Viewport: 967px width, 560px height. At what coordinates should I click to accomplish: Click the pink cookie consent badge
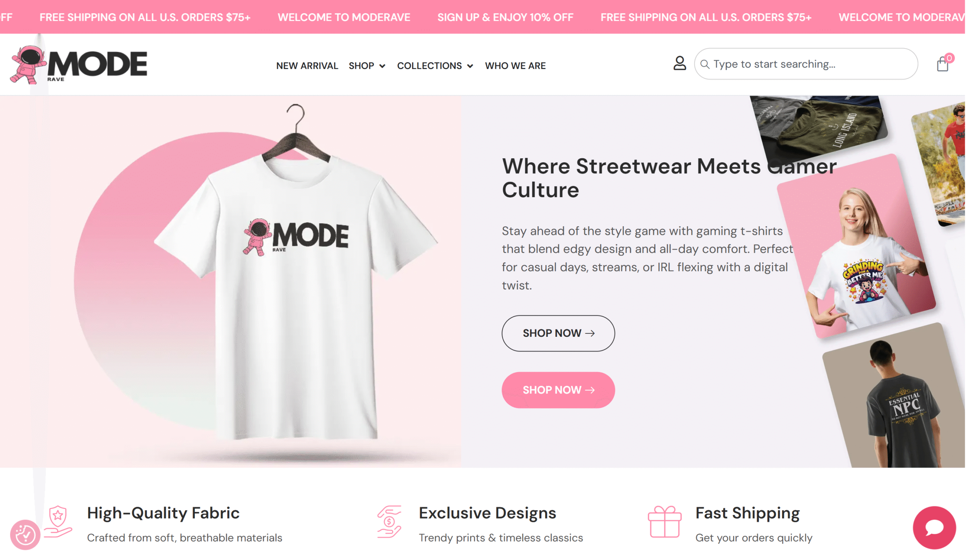pos(25,535)
